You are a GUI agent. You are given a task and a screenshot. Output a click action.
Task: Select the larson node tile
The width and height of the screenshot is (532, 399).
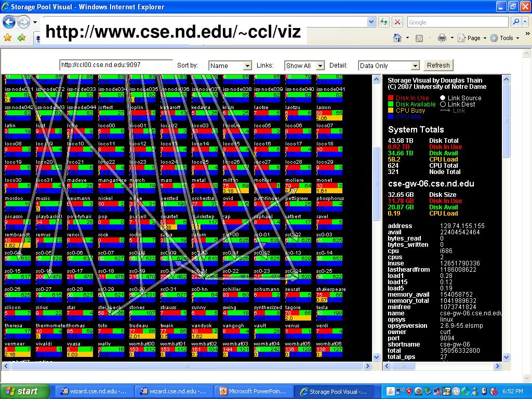(x=329, y=113)
